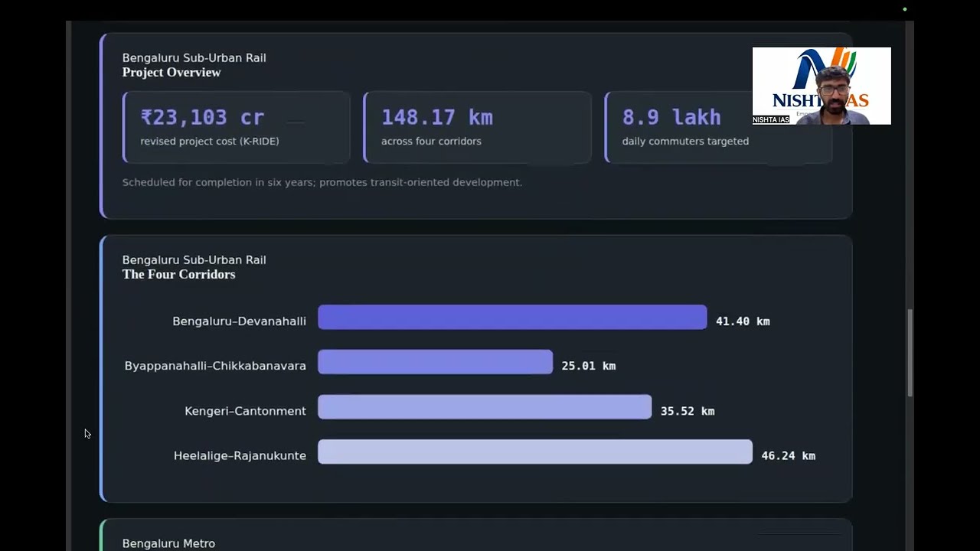Image resolution: width=980 pixels, height=551 pixels.
Task: Click "Bengaluru Sub-Urban Rail" above Project Overview
Action: coord(194,58)
